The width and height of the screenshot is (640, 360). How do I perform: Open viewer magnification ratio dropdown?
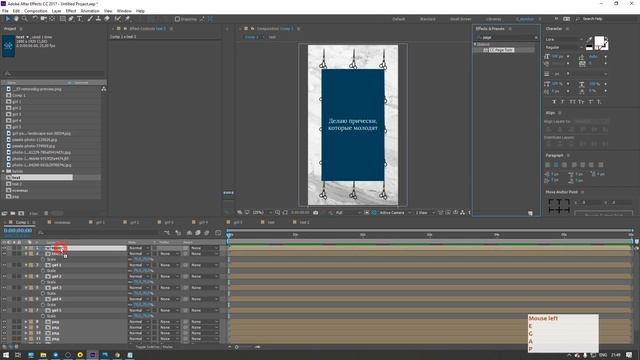coord(262,213)
